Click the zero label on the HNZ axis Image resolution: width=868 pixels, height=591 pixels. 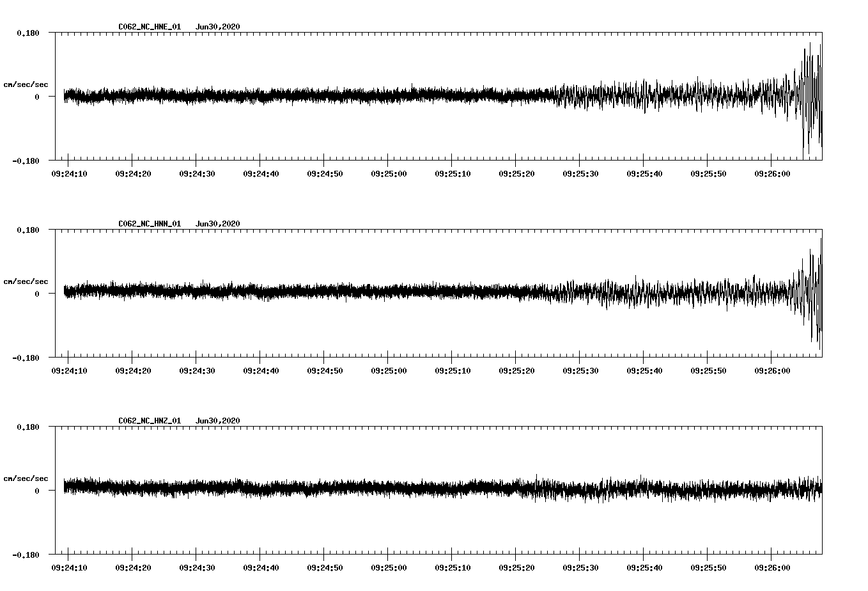(37, 491)
